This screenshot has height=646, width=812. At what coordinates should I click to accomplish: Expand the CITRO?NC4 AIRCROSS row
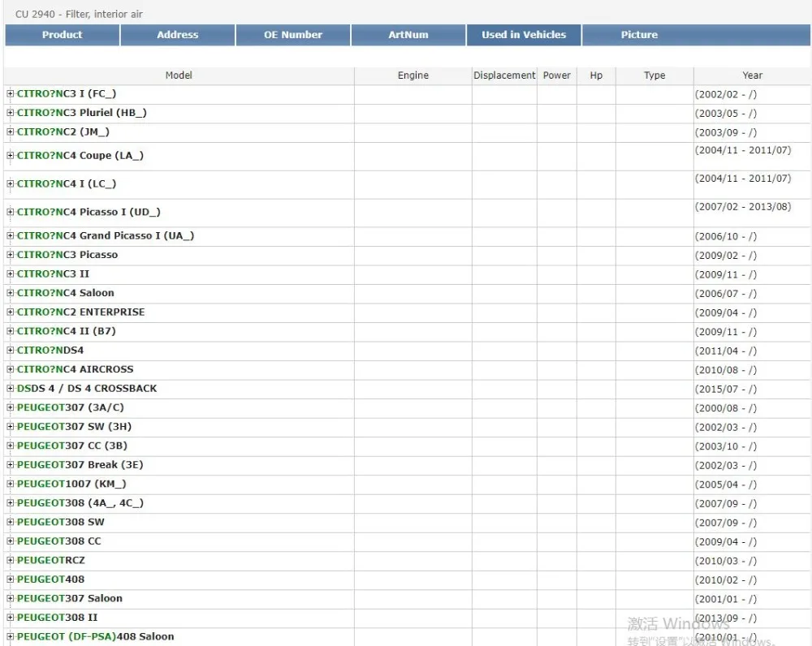pyautogui.click(x=11, y=369)
